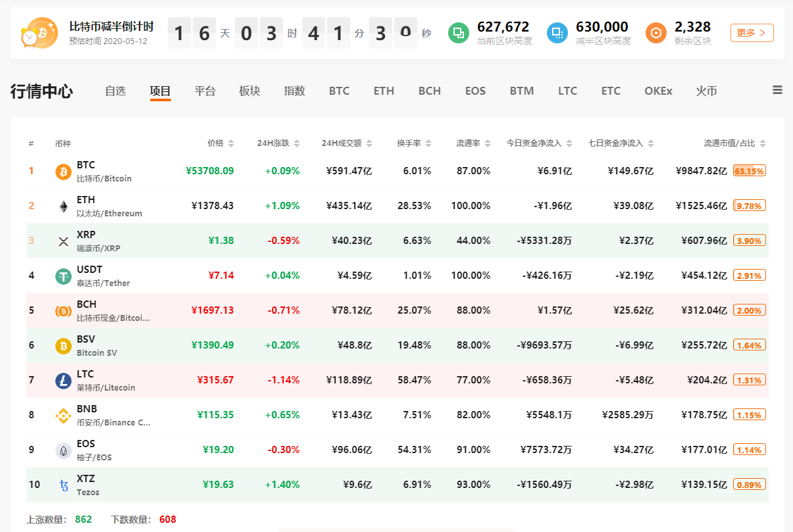793x532 pixels.
Task: Click the EOS coin logo
Action: [x=63, y=450]
